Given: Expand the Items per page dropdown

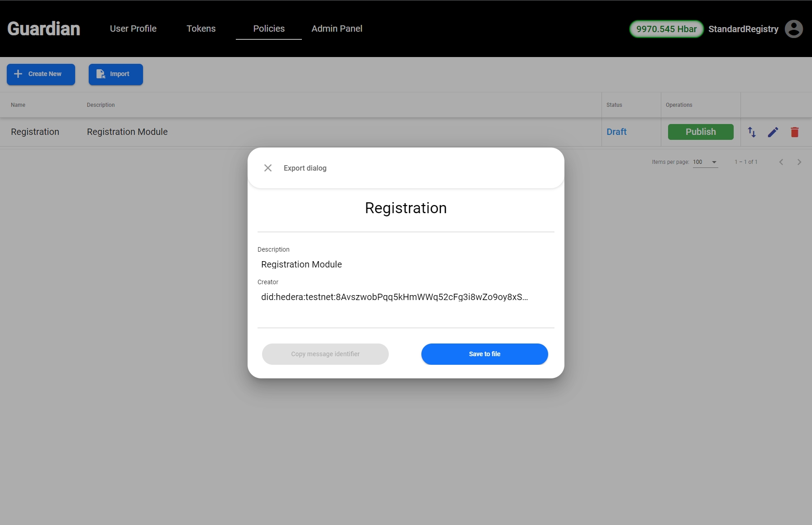Looking at the screenshot, I should pyautogui.click(x=705, y=162).
